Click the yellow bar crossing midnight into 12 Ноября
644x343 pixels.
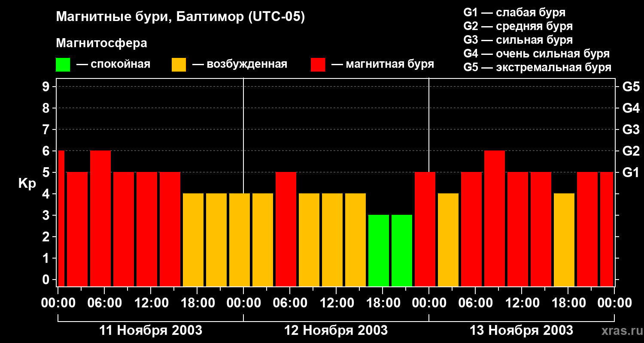pos(240,240)
